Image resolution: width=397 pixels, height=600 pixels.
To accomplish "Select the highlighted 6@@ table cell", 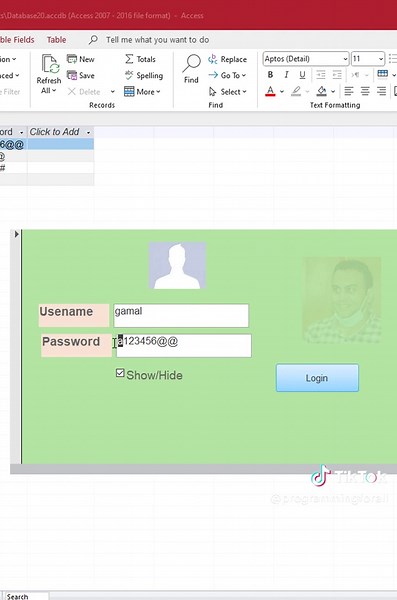I will pyautogui.click(x=13, y=144).
